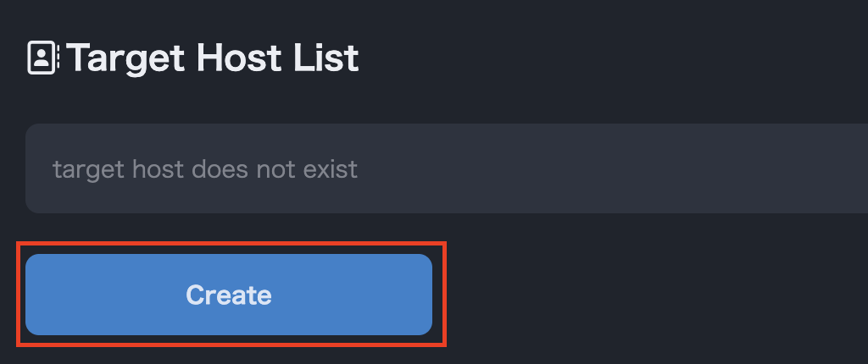Select the Target Host List title text
The width and height of the screenshot is (868, 364).
coord(213,58)
